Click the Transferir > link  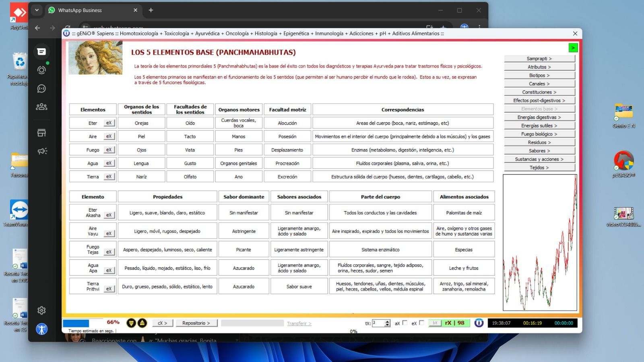coord(299,323)
